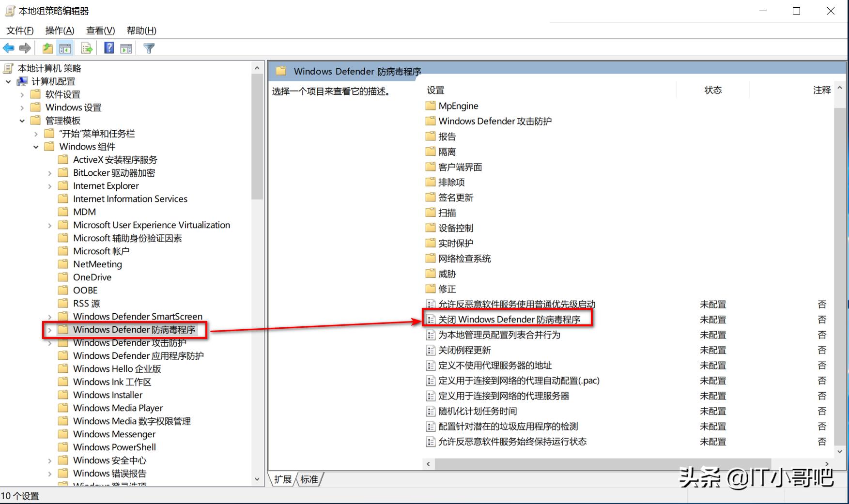The width and height of the screenshot is (849, 504).
Task: Open the 排除项 folder
Action: [451, 182]
